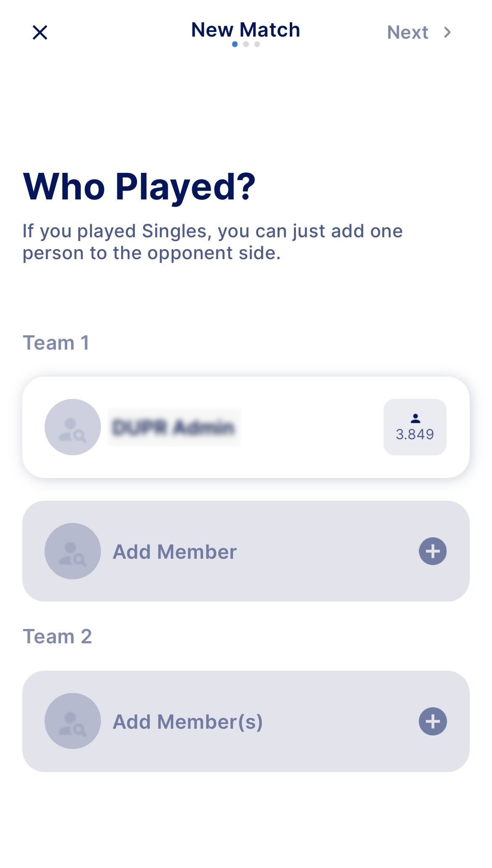Open the 3.849 rating badge

tap(415, 427)
